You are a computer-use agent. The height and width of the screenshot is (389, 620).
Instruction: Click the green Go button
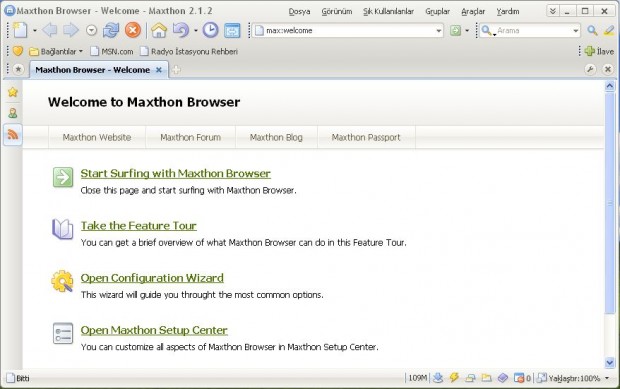click(x=456, y=30)
